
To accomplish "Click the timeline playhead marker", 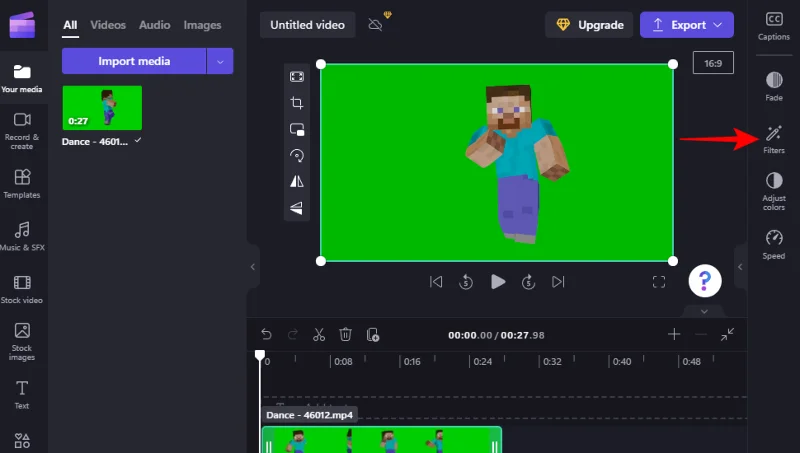I will pos(260,355).
